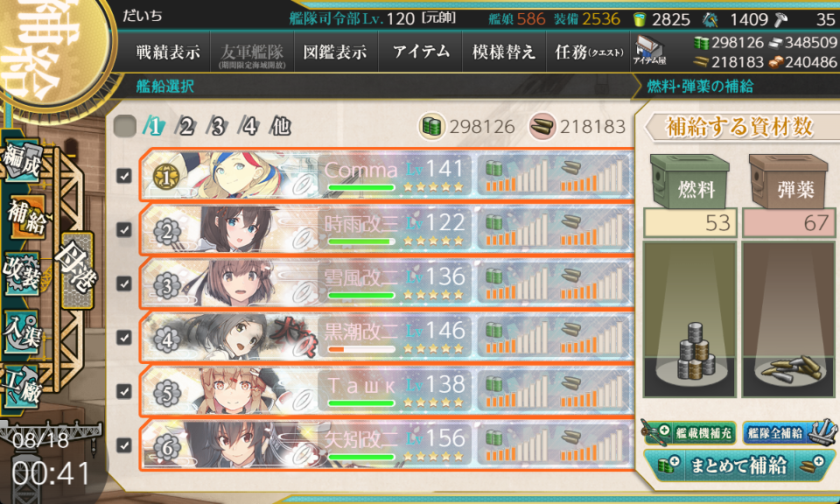Open the 編成 fleet composition side icon
Viewport: 840px width, 504px height.
click(23, 160)
